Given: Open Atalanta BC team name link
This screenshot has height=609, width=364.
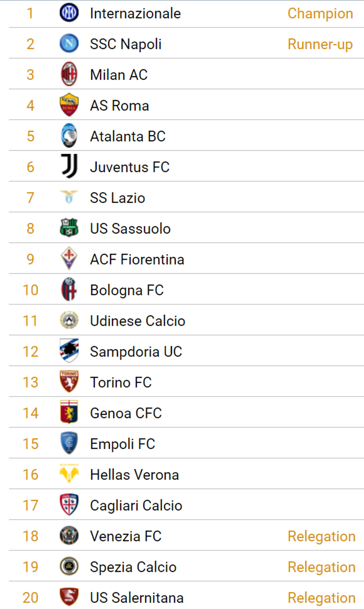Looking at the screenshot, I should pos(128,136).
